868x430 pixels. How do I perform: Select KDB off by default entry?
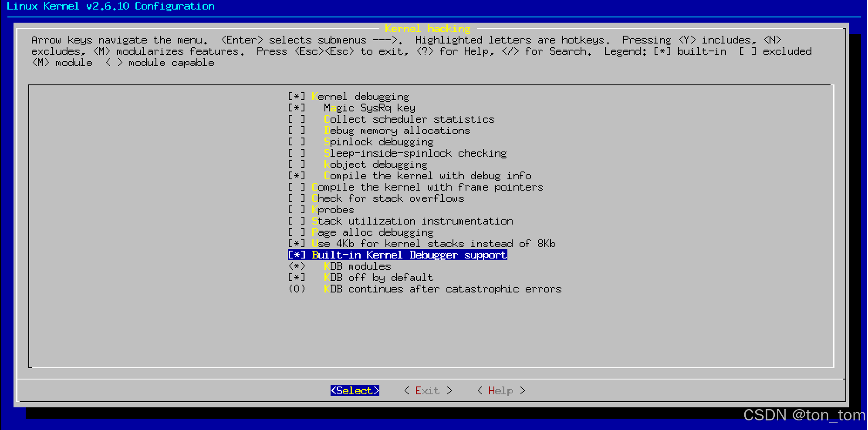361,277
